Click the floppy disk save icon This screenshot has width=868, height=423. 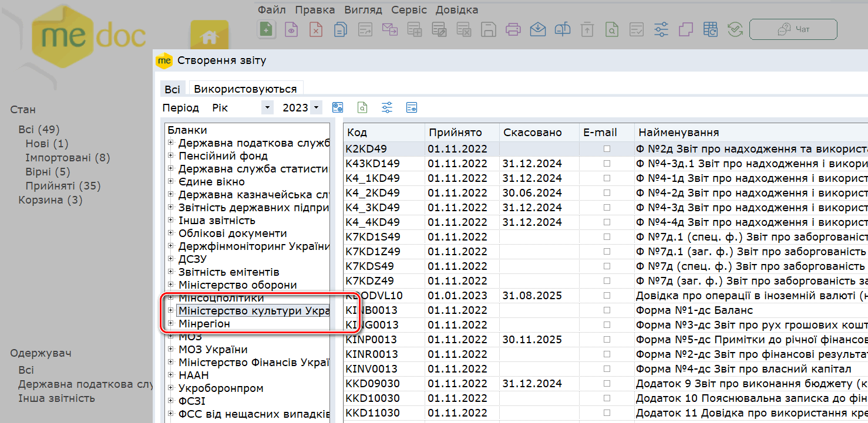point(488,29)
